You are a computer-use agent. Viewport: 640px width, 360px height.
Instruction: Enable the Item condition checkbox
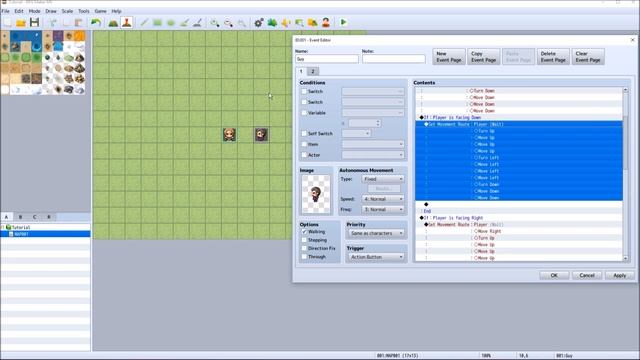point(304,144)
